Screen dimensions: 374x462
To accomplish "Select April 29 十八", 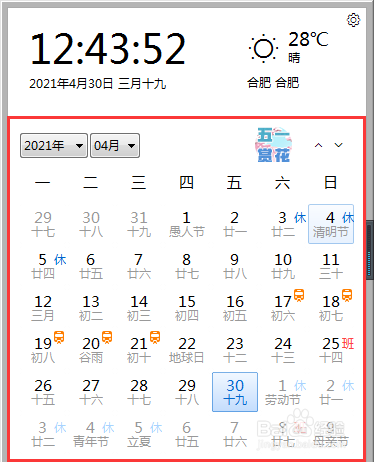I will (x=187, y=392).
